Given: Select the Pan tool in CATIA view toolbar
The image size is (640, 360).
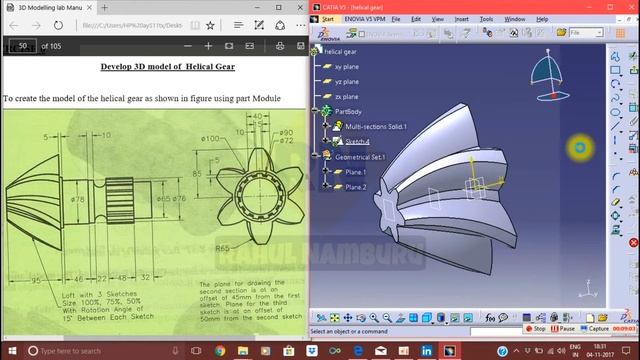Looking at the screenshot, I should coord(348,318).
